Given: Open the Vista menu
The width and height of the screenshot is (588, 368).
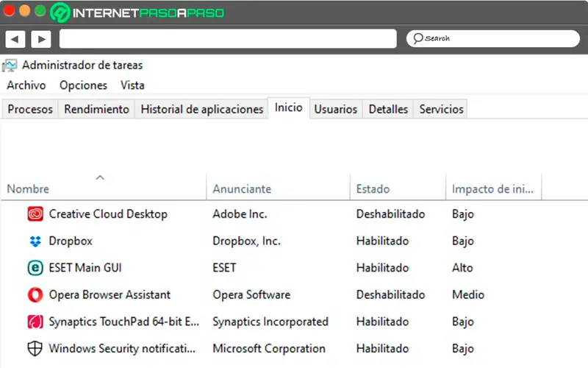Looking at the screenshot, I should [132, 85].
